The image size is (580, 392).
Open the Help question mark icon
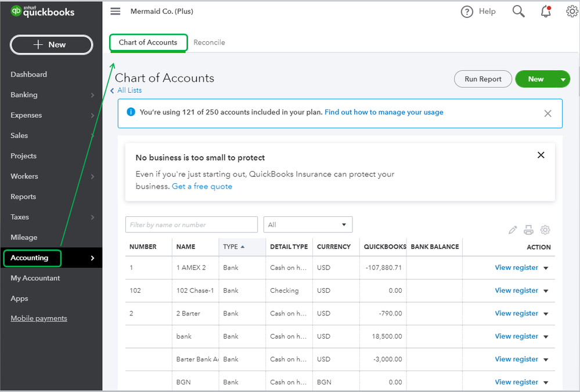point(467,12)
